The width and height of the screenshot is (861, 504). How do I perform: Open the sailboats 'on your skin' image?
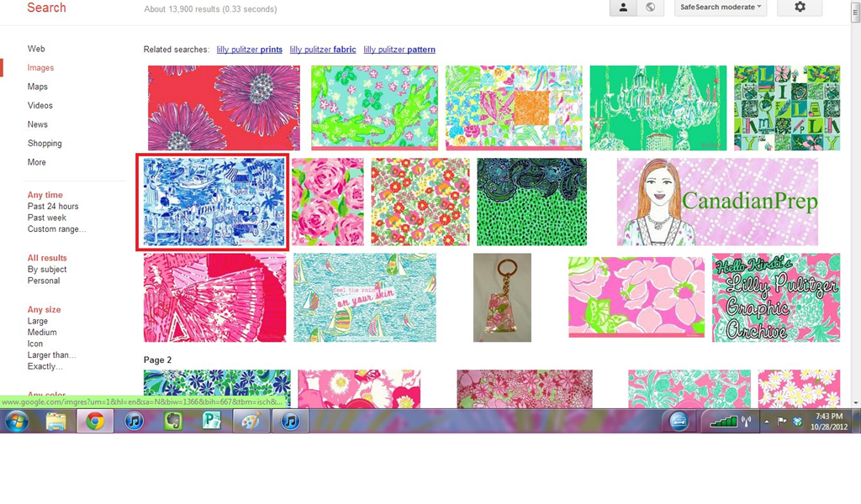(365, 298)
